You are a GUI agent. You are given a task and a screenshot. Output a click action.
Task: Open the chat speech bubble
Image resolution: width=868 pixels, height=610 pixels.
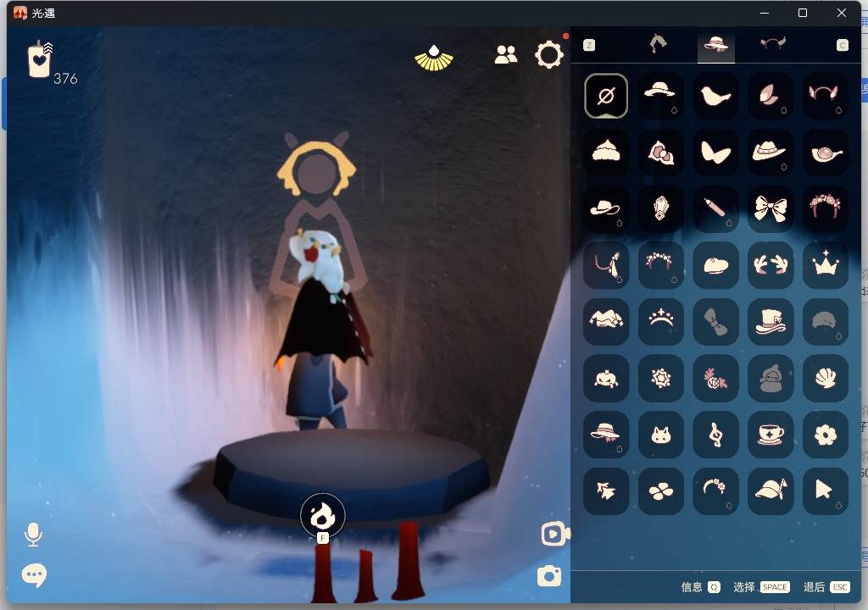coord(34,575)
